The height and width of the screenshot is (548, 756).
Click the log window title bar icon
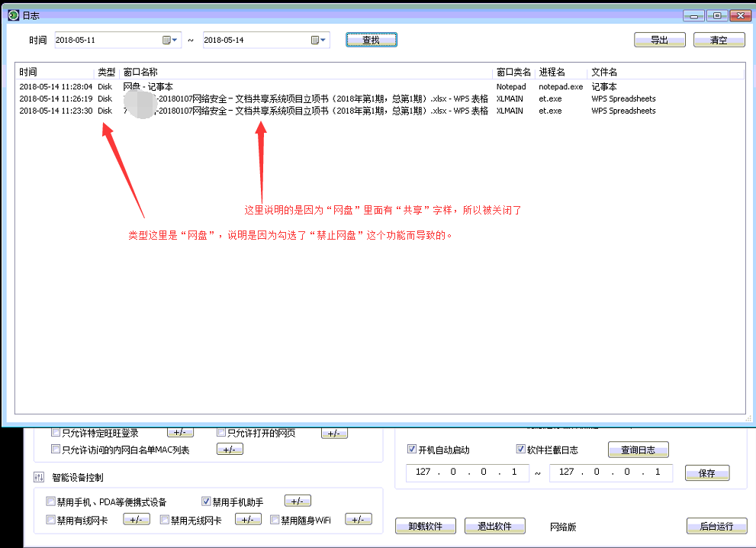point(13,15)
